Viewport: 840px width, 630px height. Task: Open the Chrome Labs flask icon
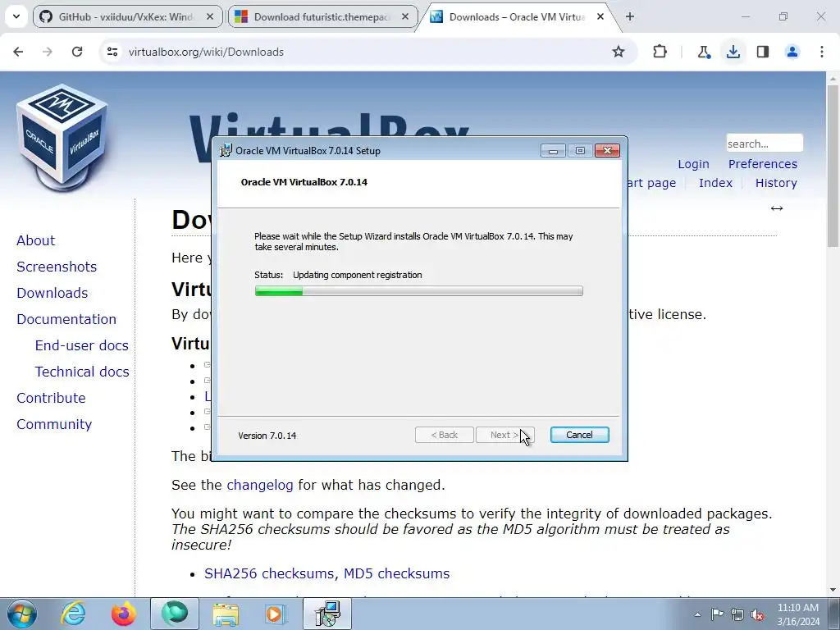(703, 52)
